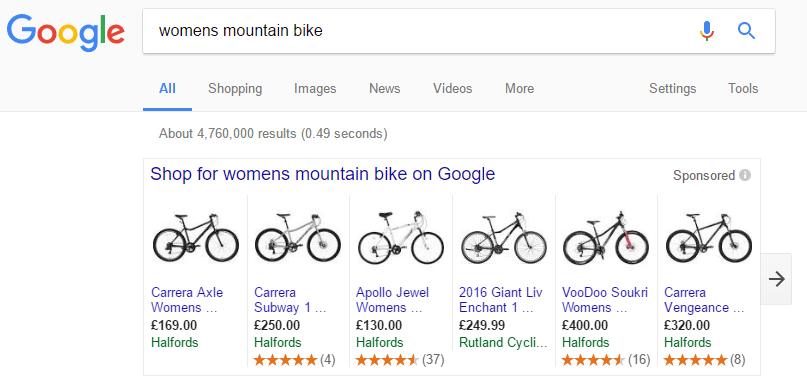
Task: Open the Shopping tab
Action: [235, 89]
